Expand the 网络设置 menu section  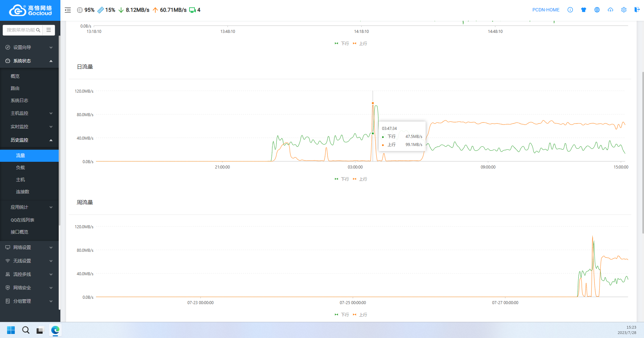[x=29, y=247]
